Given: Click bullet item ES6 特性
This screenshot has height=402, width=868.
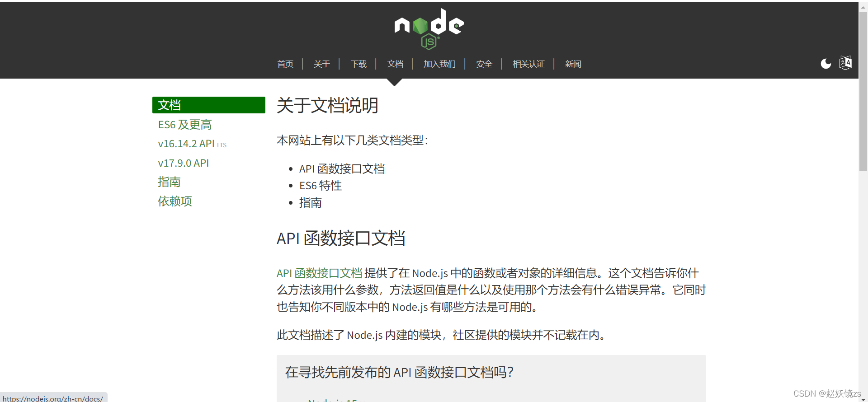Looking at the screenshot, I should tap(321, 186).
